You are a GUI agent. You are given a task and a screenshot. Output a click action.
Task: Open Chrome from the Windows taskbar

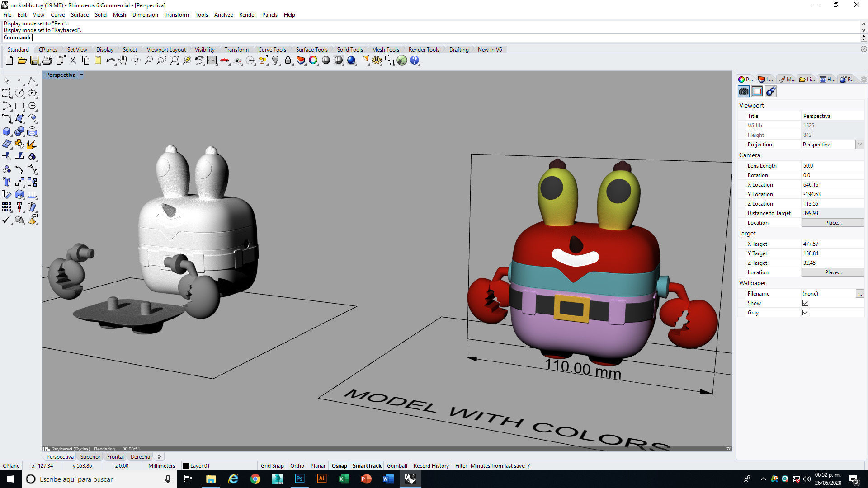click(255, 479)
